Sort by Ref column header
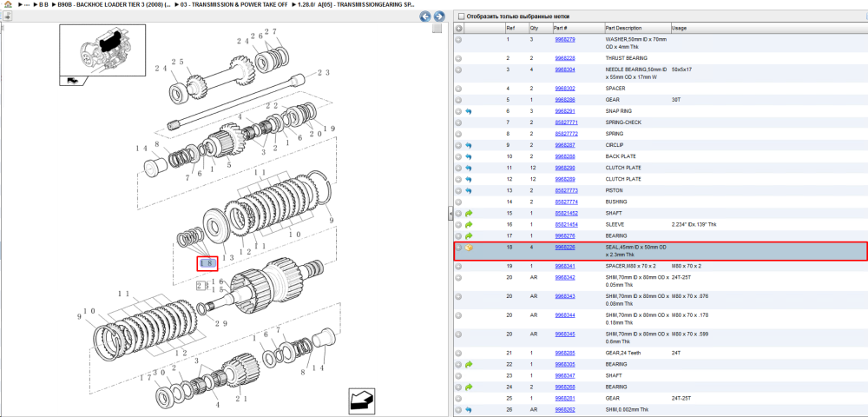Image resolution: width=868 pixels, height=417 pixels. pyautogui.click(x=516, y=29)
